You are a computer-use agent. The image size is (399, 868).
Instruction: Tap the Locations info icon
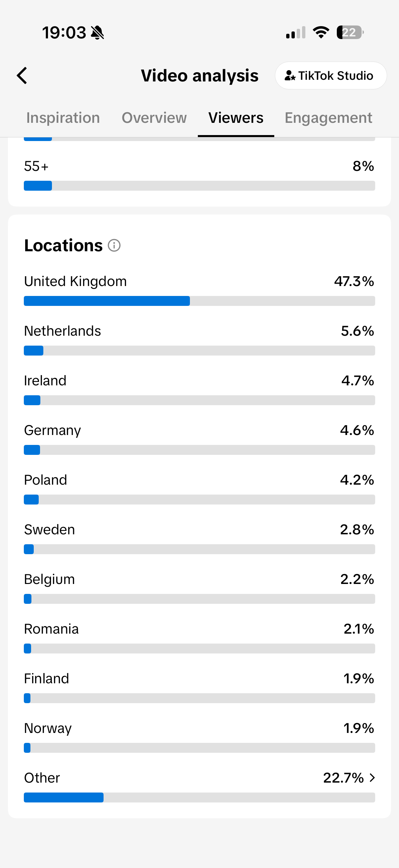pyautogui.click(x=114, y=245)
